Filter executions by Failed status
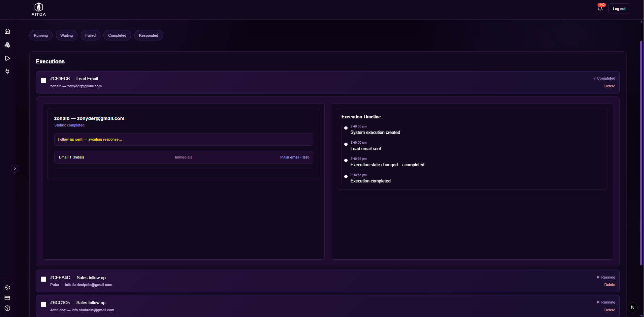Screen dimensions: 644x317 coord(90,35)
